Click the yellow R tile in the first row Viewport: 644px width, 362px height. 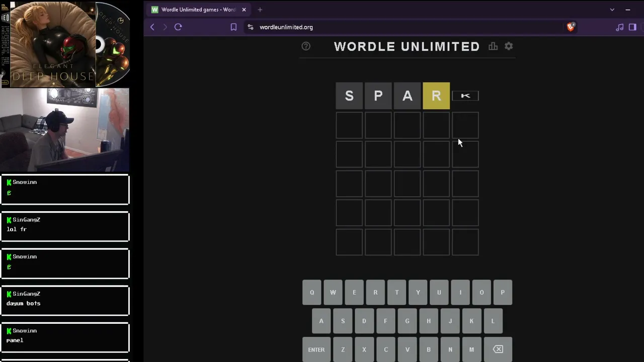436,96
